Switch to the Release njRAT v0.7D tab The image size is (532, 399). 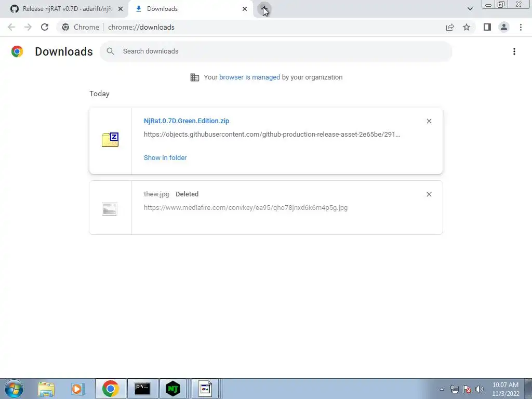click(67, 9)
